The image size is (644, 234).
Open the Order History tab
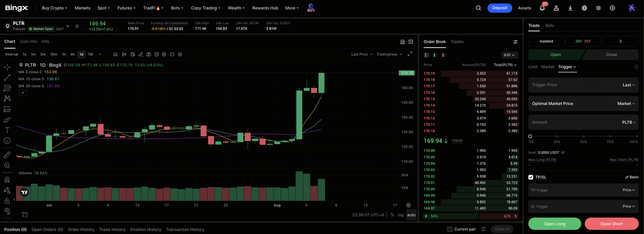81,229
